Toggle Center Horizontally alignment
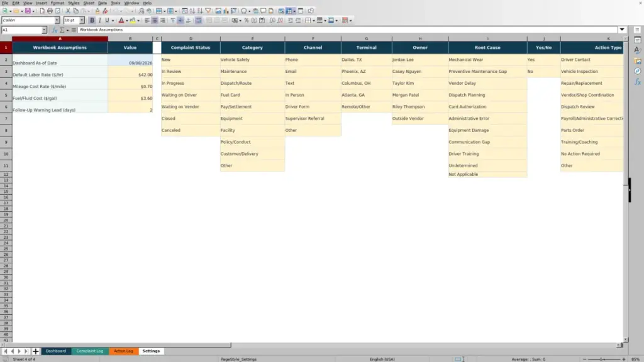This screenshot has width=644, height=362. 155,20
